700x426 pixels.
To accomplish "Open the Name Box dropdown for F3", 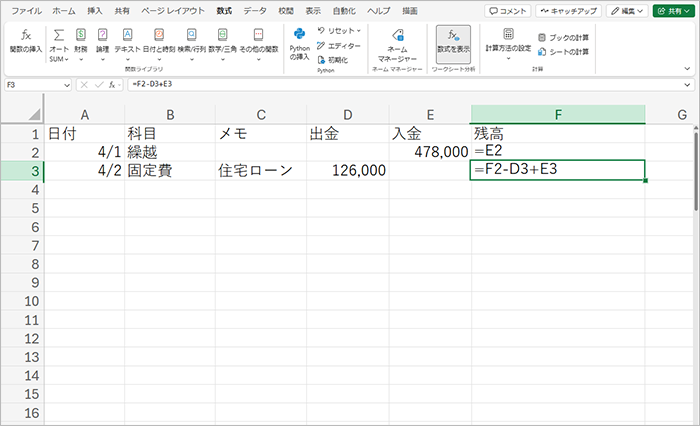I will (66, 85).
